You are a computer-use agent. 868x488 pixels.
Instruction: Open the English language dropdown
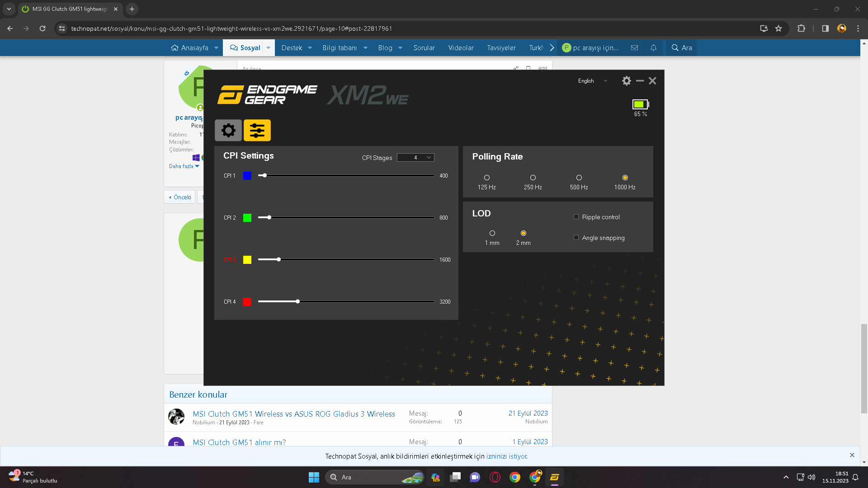[592, 81]
